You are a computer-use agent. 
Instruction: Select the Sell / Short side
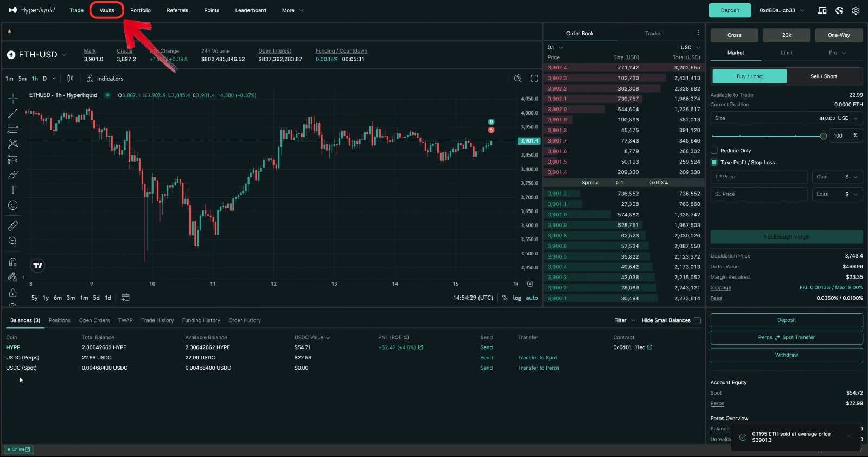click(824, 76)
